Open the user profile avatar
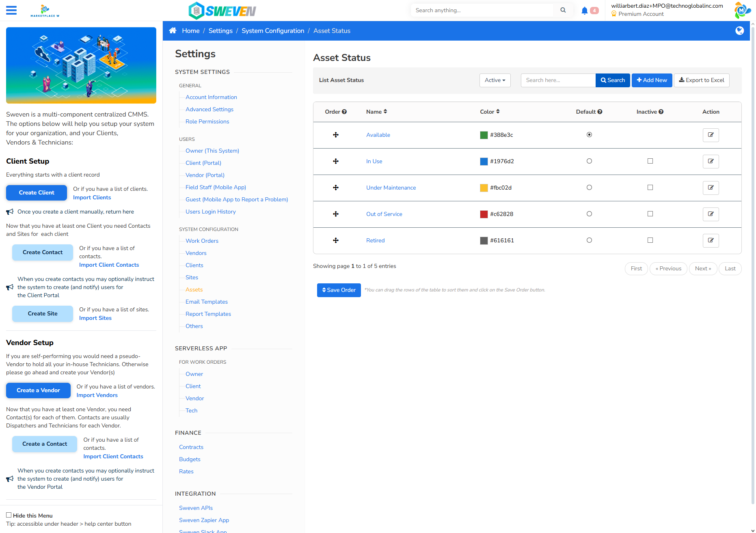The width and height of the screenshot is (756, 533). [742, 10]
